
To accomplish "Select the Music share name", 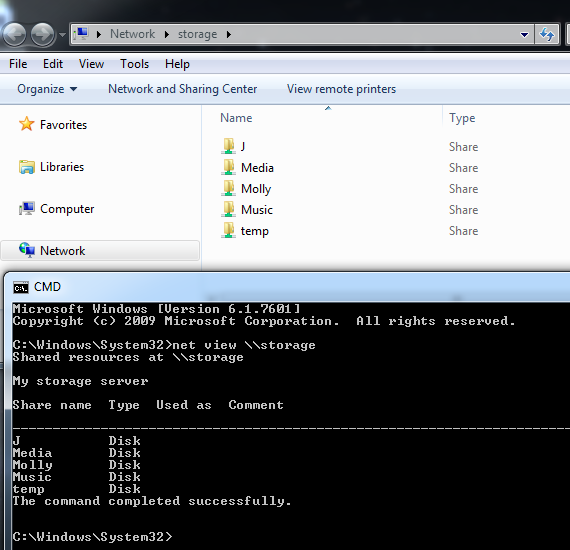I will pyautogui.click(x=257, y=210).
